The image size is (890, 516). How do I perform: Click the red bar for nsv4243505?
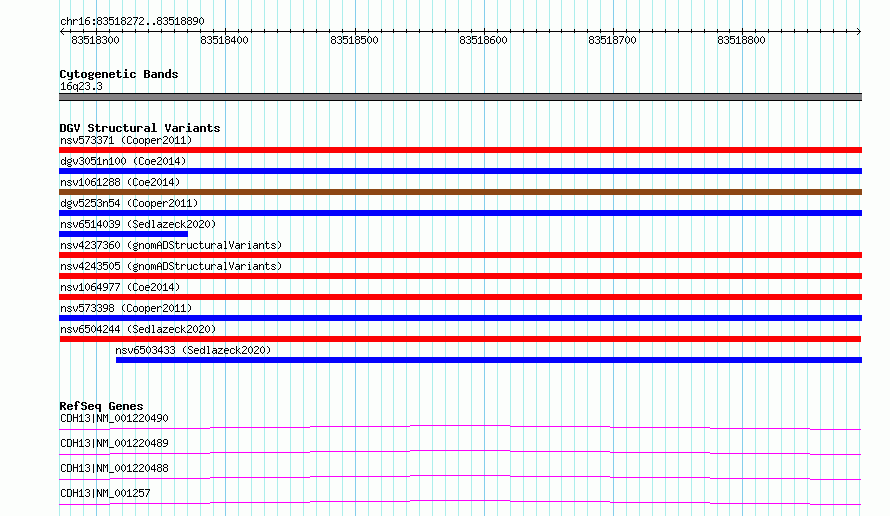click(460, 276)
